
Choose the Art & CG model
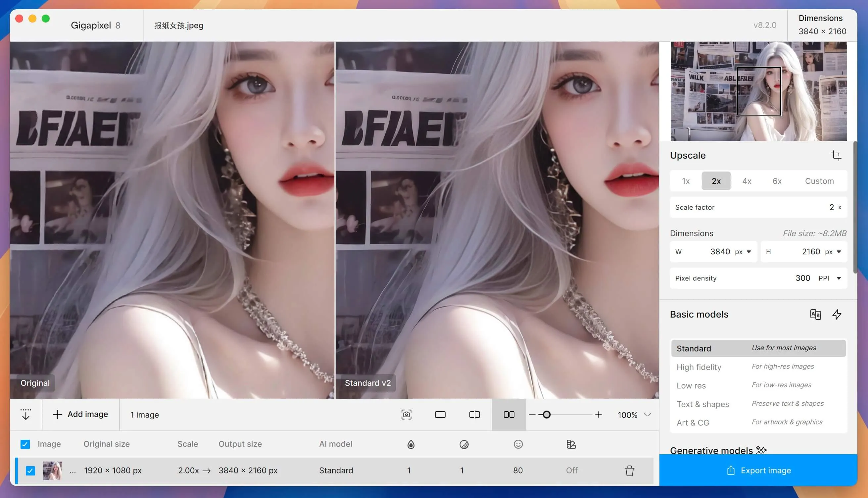(758, 422)
